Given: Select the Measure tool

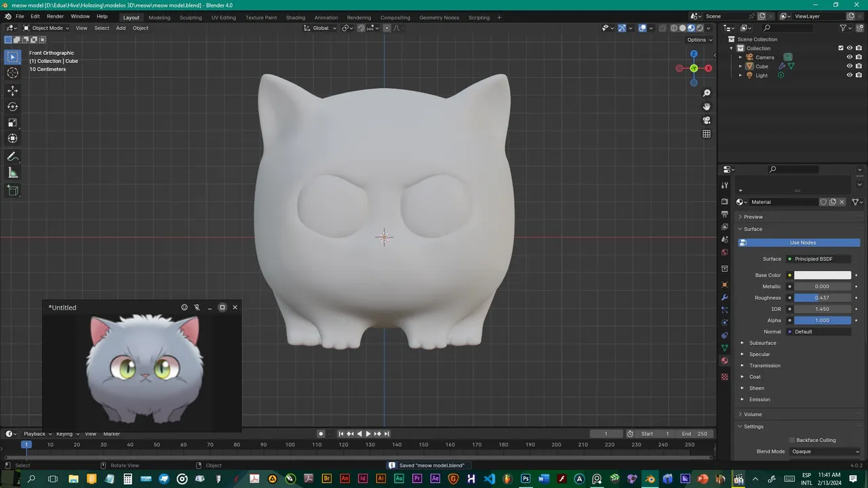Looking at the screenshot, I should coord(13,173).
